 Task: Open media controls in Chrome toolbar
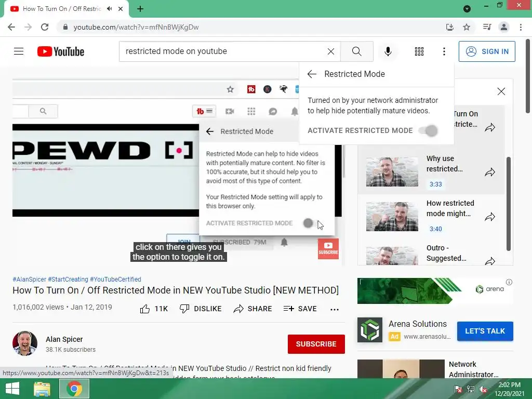(x=487, y=27)
